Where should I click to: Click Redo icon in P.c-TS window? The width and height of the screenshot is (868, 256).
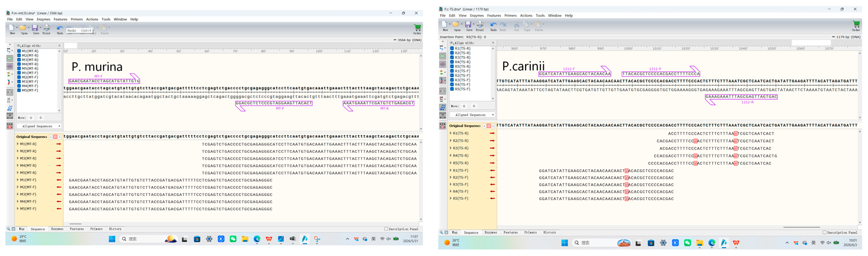pos(503,24)
